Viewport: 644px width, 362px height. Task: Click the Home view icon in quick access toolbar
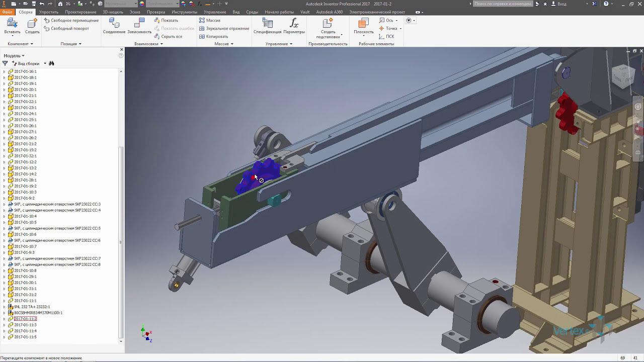point(60,4)
